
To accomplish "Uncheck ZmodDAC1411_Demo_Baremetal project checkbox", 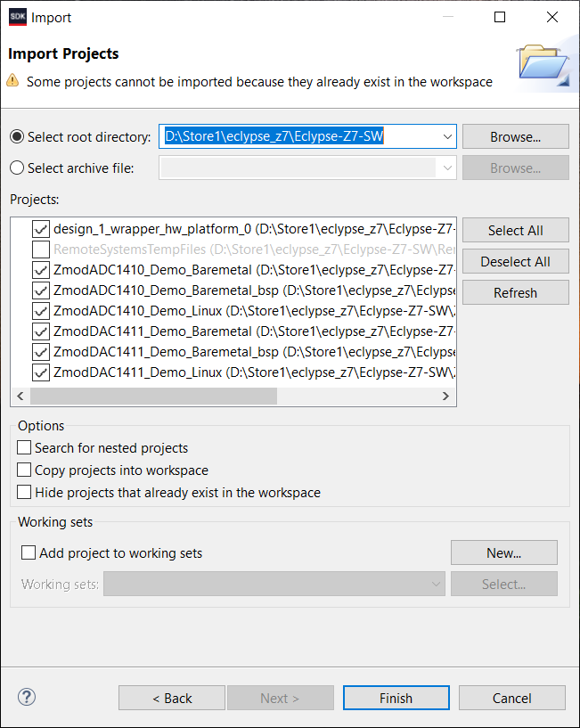I will pyautogui.click(x=41, y=331).
